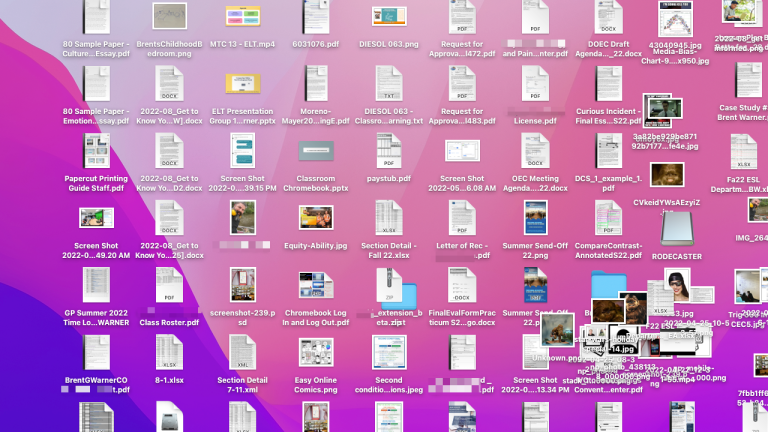The image size is (768, 432).
Task: Select the CompareContrast-AnnotatedS22.pdf file
Action: tap(609, 217)
